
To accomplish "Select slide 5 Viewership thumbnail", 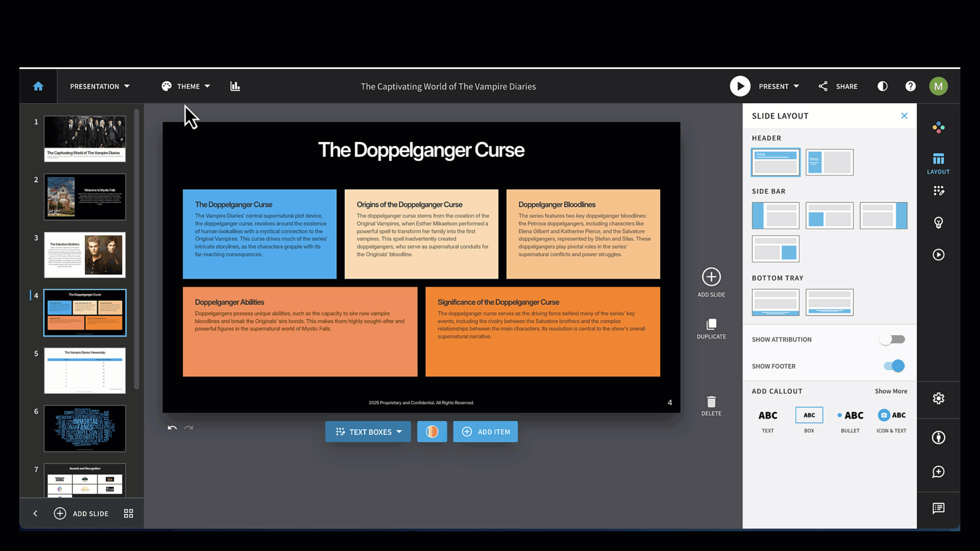I will 85,370.
